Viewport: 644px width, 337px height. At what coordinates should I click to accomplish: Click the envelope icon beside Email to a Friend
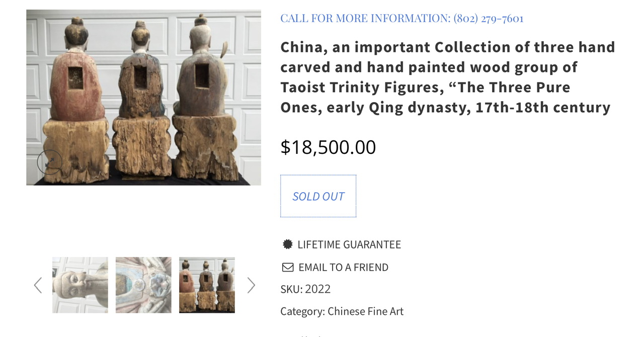coord(287,267)
